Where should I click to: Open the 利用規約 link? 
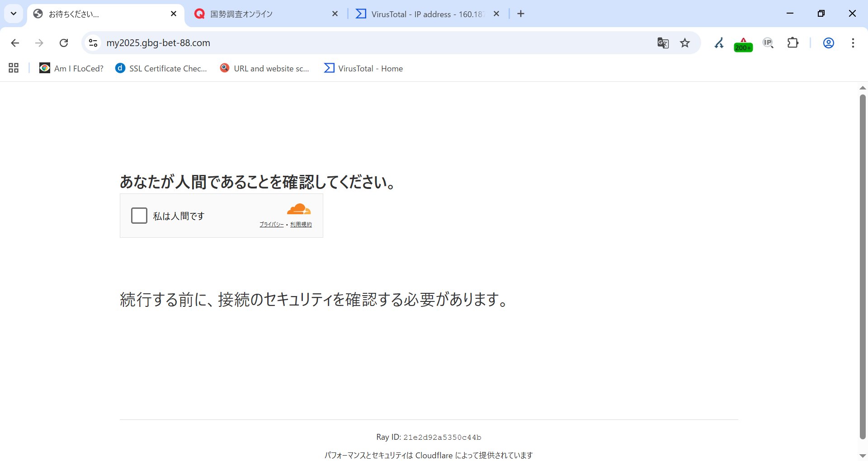pyautogui.click(x=300, y=224)
